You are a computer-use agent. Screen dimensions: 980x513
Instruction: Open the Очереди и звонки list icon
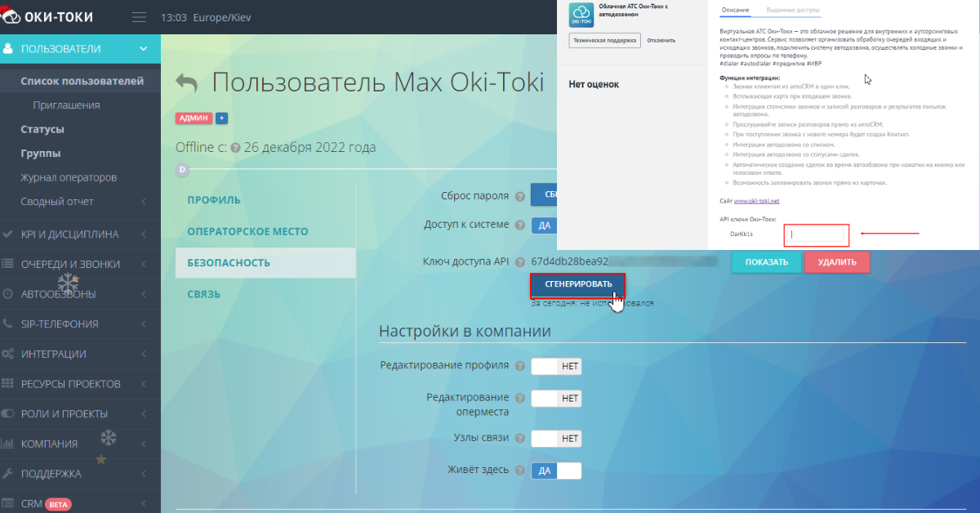(x=9, y=264)
